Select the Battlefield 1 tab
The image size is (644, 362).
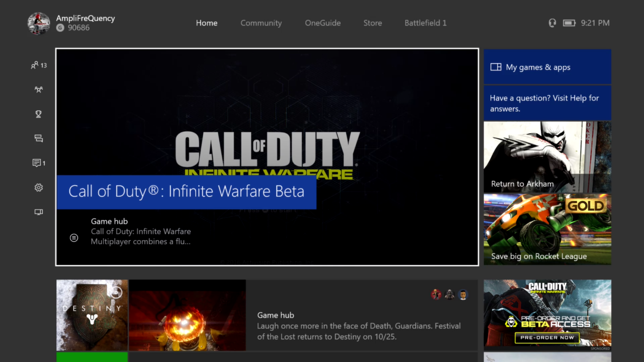pyautogui.click(x=425, y=23)
